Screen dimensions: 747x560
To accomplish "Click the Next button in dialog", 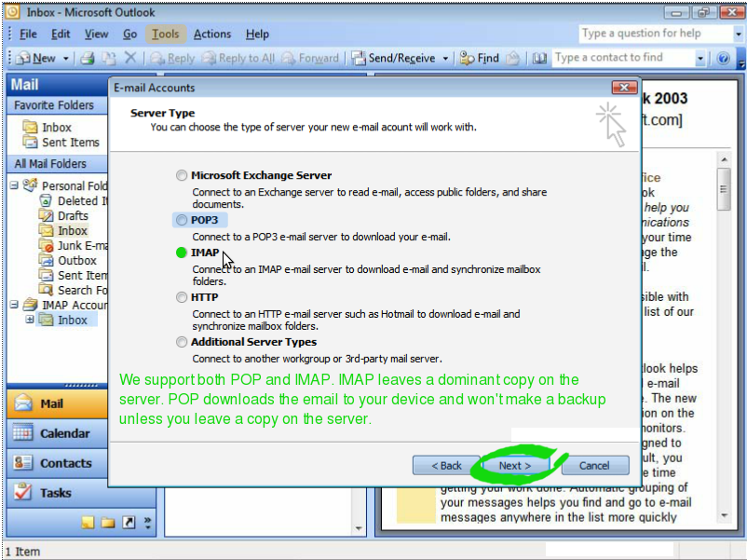I will point(514,466).
